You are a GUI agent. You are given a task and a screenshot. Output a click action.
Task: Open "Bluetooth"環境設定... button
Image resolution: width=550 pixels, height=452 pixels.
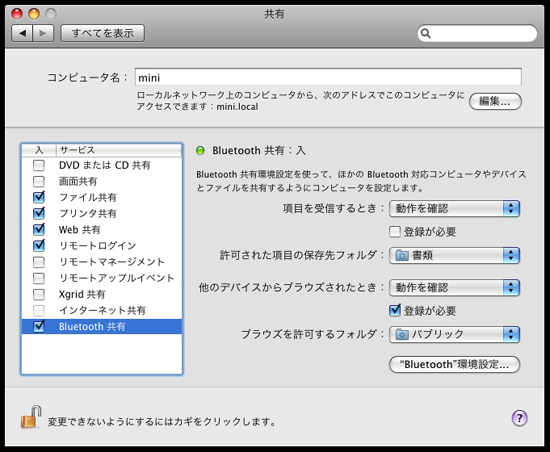click(455, 365)
